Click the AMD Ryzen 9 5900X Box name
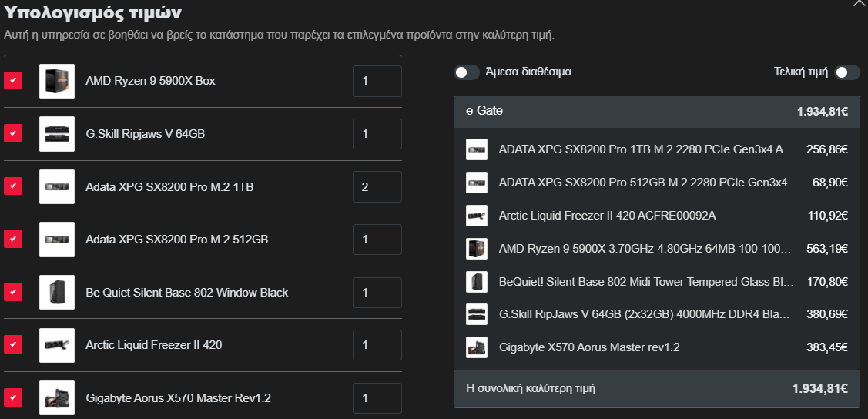The height and width of the screenshot is (419, 868). 151,81
